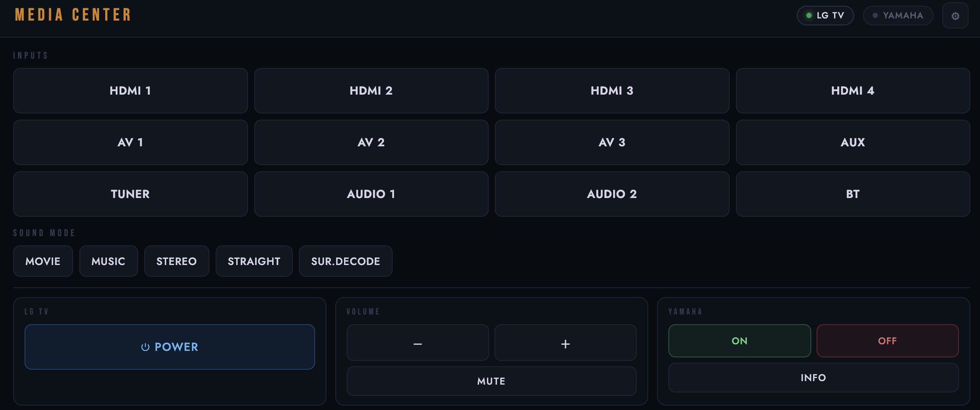The image size is (980, 410).
Task: Choose the Stereo sound mode
Action: [177, 261]
